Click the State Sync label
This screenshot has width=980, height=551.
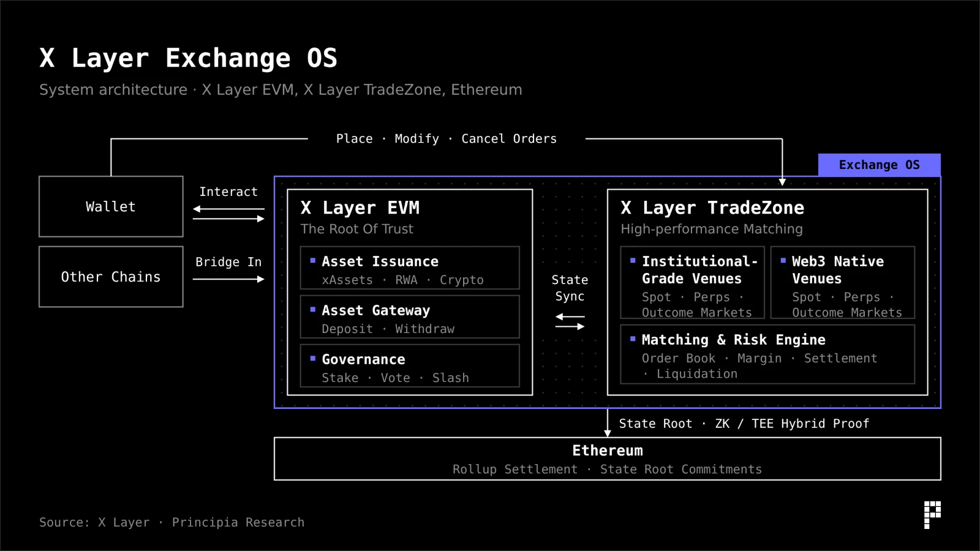[x=570, y=288]
